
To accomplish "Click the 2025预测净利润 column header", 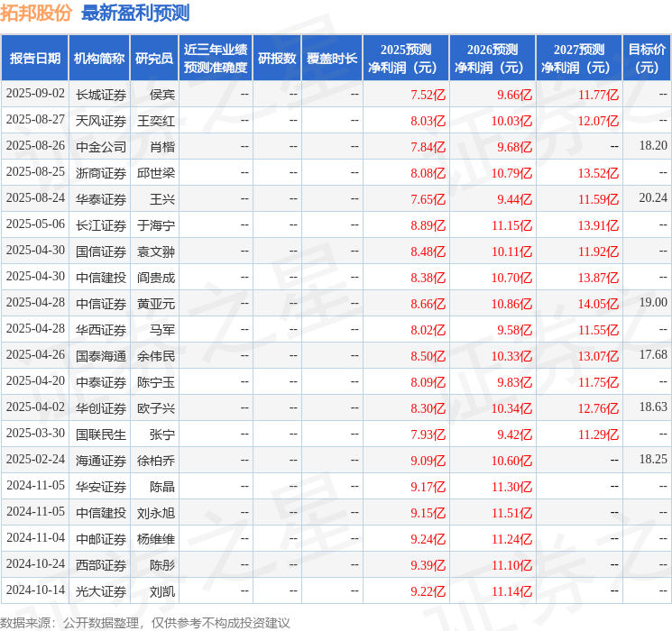I will point(406,58).
